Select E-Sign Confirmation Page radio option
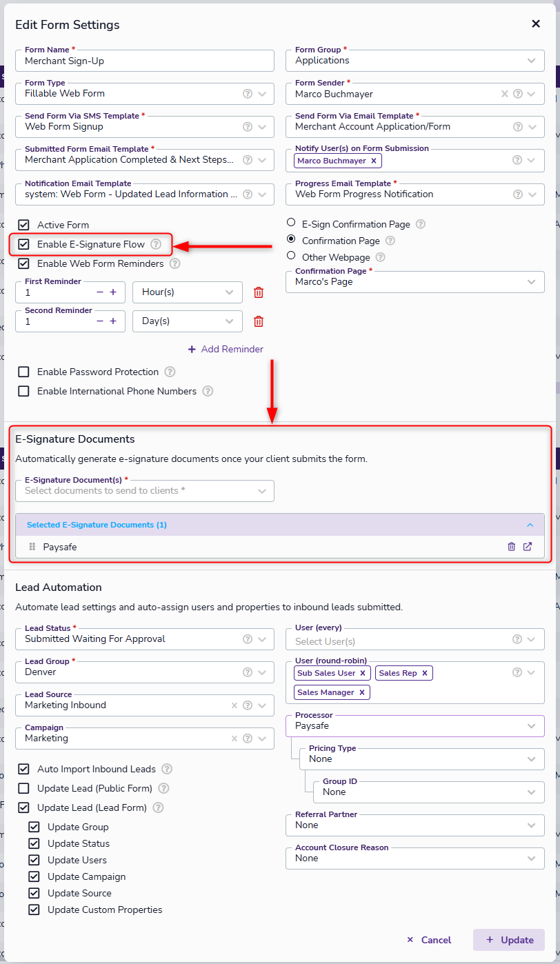The width and height of the screenshot is (560, 964). tap(291, 223)
